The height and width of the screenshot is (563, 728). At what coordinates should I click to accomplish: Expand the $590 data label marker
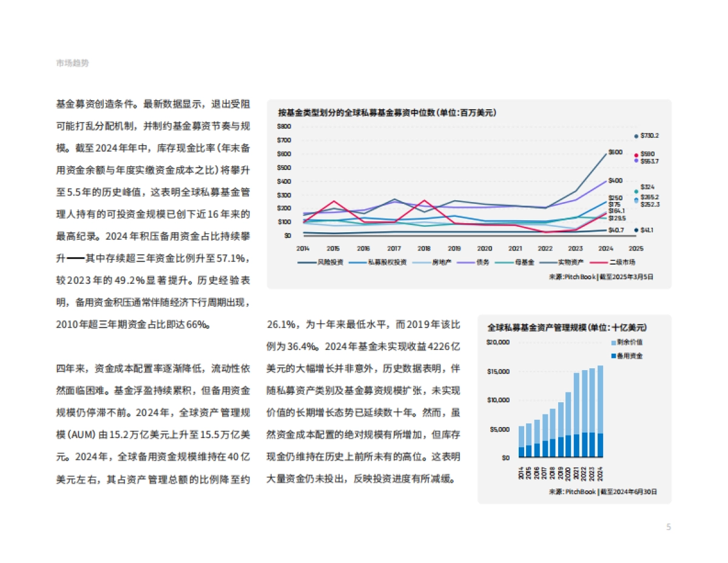coord(647,154)
